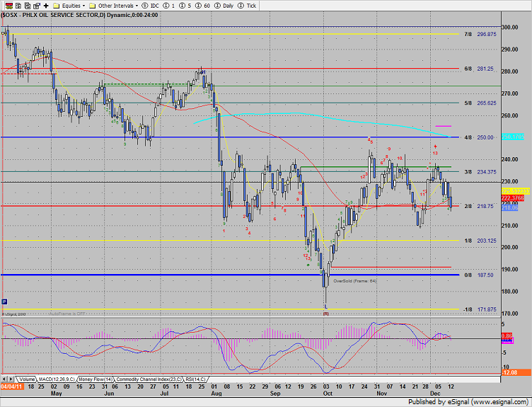
Task: Open the MACD(12,26,9,C) study tab
Action: 57,379
